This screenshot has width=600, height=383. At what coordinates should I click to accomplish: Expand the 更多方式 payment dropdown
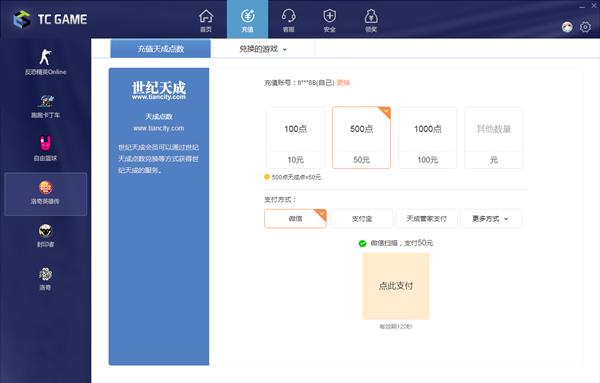click(492, 218)
